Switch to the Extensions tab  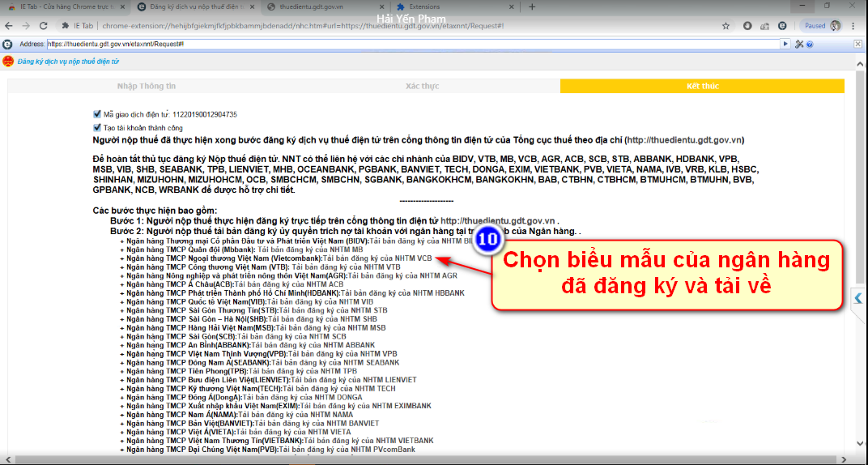click(x=454, y=6)
